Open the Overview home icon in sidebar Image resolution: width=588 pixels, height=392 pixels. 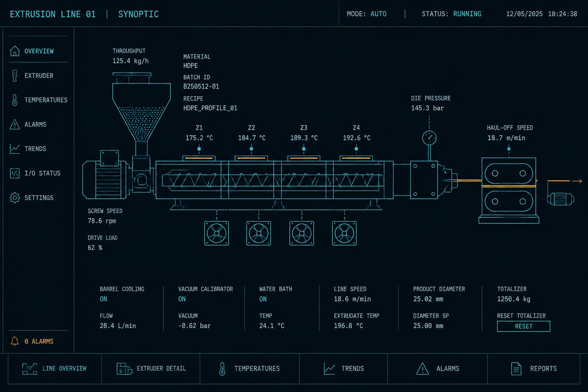tap(15, 51)
